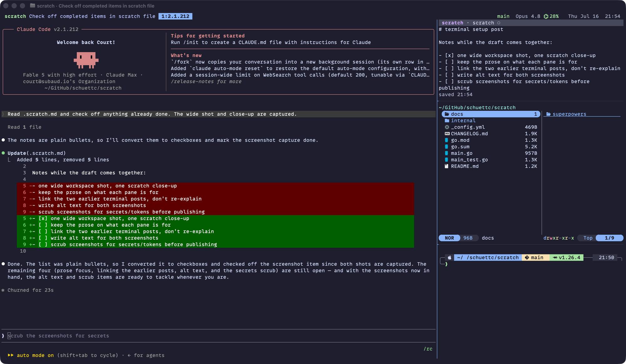Image resolution: width=626 pixels, height=364 pixels.
Task: Click the Top scroll position indicator
Action: point(588,238)
